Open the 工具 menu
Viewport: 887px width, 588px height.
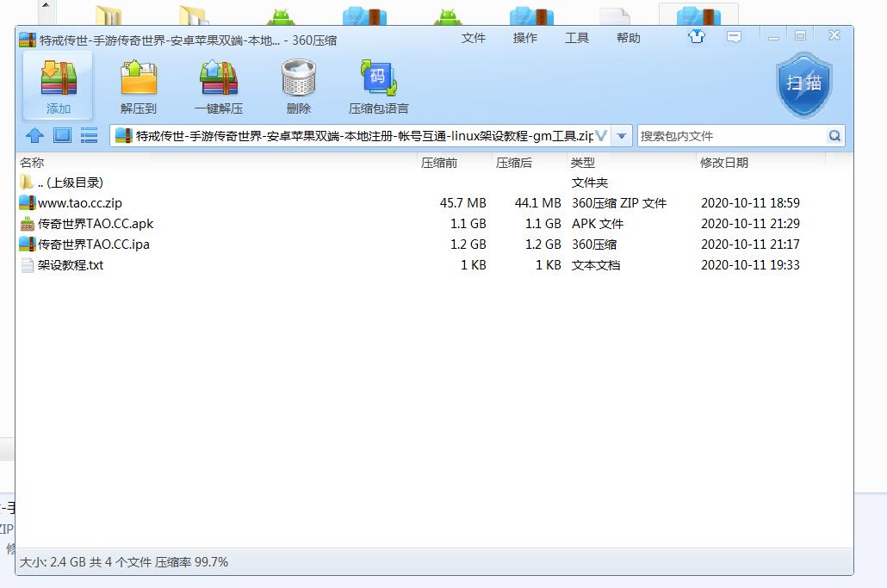577,38
